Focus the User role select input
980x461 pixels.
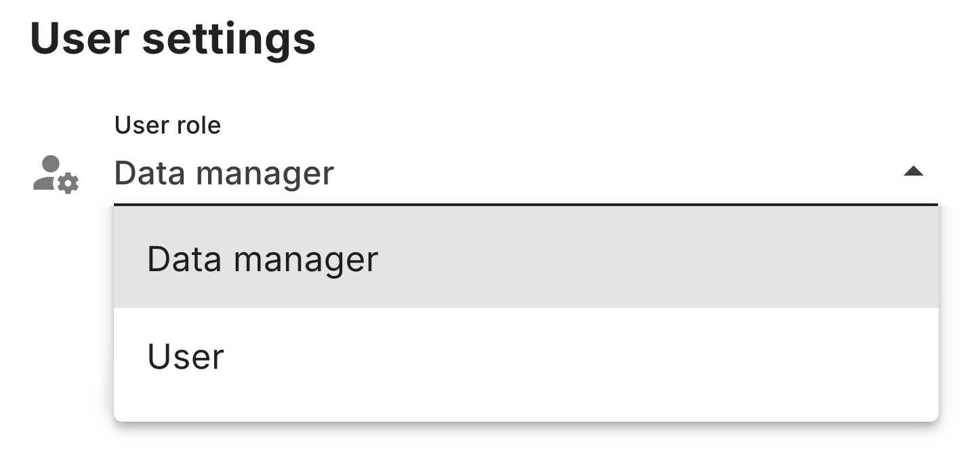coord(526,174)
